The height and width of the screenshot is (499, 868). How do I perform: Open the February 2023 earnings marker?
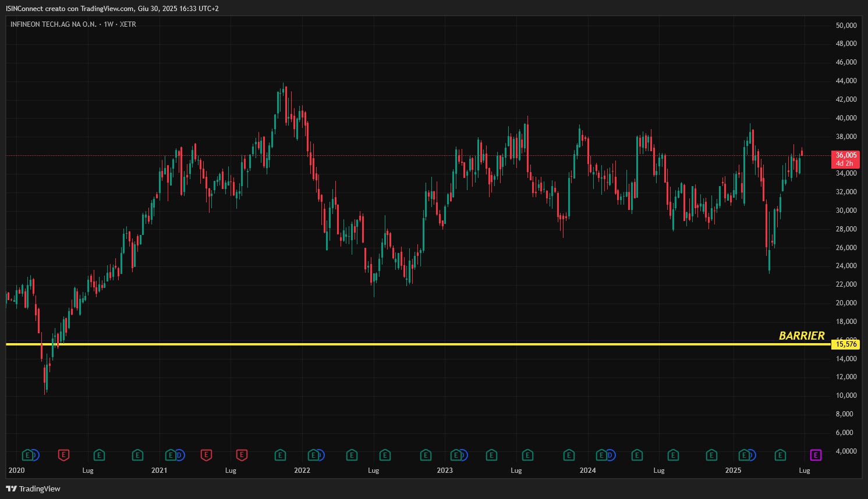(456, 455)
